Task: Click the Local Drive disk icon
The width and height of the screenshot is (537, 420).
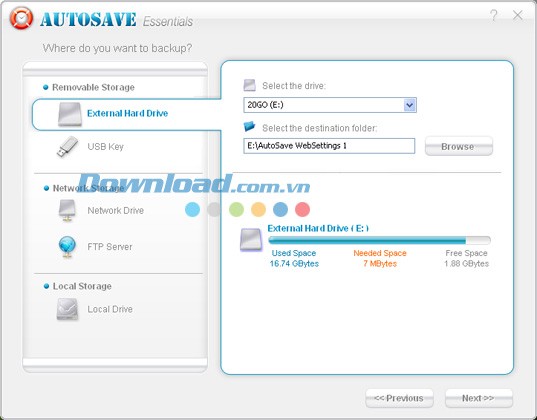Action: point(67,309)
